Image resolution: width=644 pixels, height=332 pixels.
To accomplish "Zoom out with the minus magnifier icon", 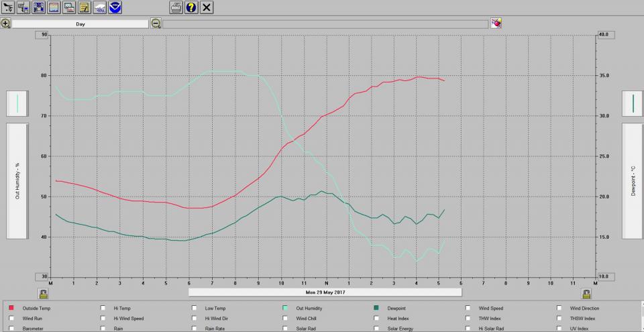I will point(156,23).
